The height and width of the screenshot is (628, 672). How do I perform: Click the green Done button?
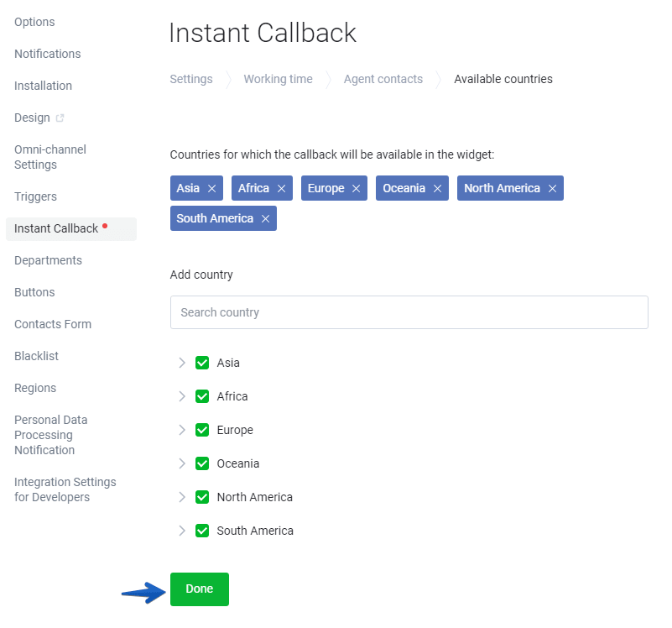pos(200,589)
